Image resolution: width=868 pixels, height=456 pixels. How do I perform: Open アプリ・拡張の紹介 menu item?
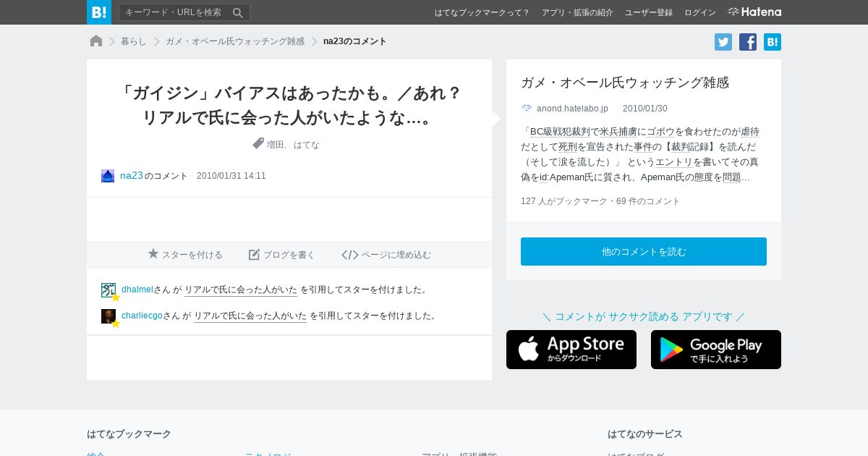577,12
